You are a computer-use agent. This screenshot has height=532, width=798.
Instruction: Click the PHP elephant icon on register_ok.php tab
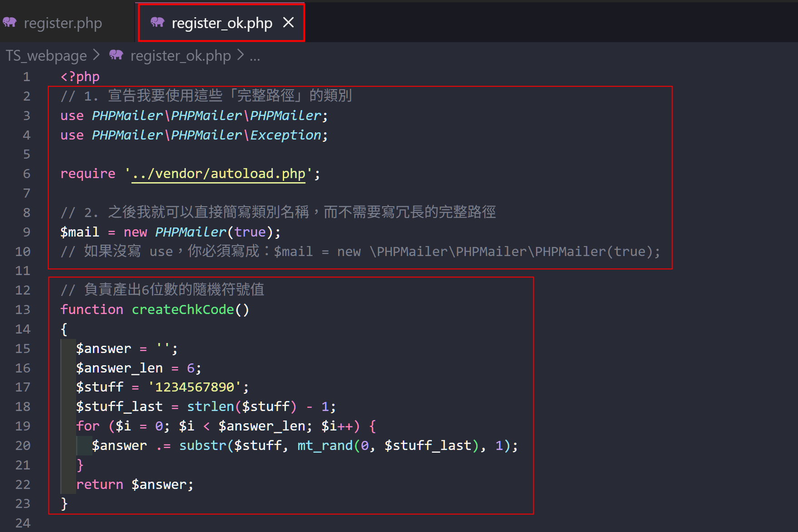(x=157, y=22)
